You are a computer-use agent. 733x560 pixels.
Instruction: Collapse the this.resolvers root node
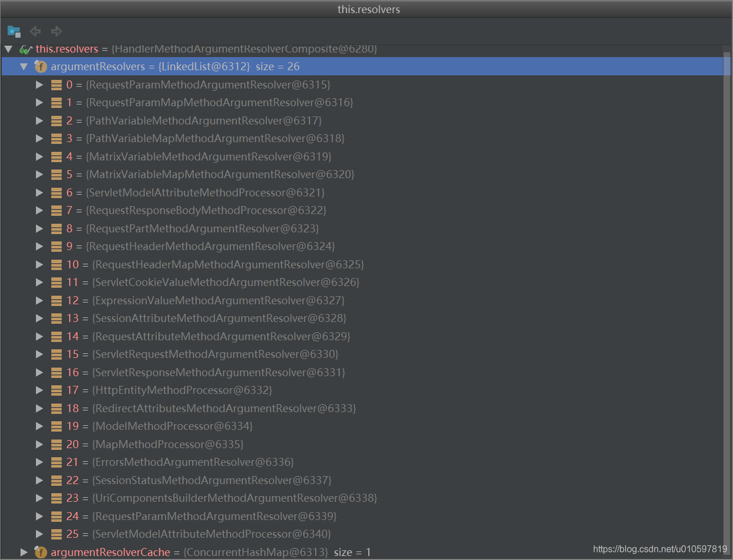[x=9, y=49]
